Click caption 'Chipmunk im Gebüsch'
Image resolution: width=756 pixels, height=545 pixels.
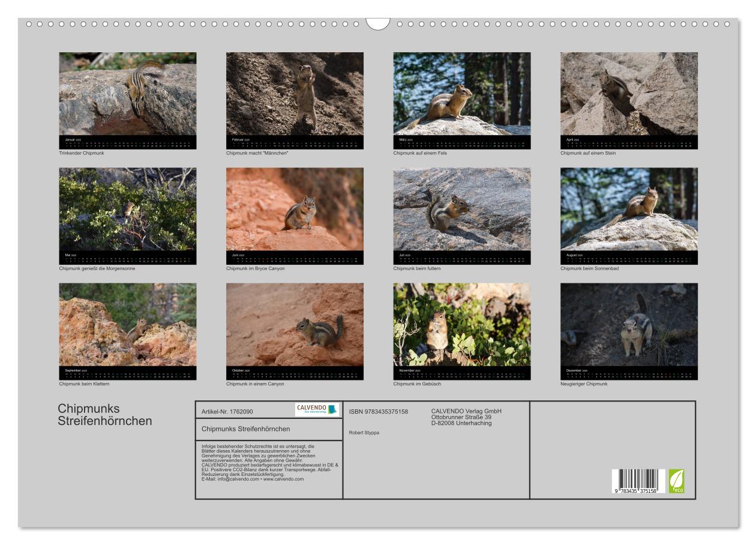click(x=416, y=384)
